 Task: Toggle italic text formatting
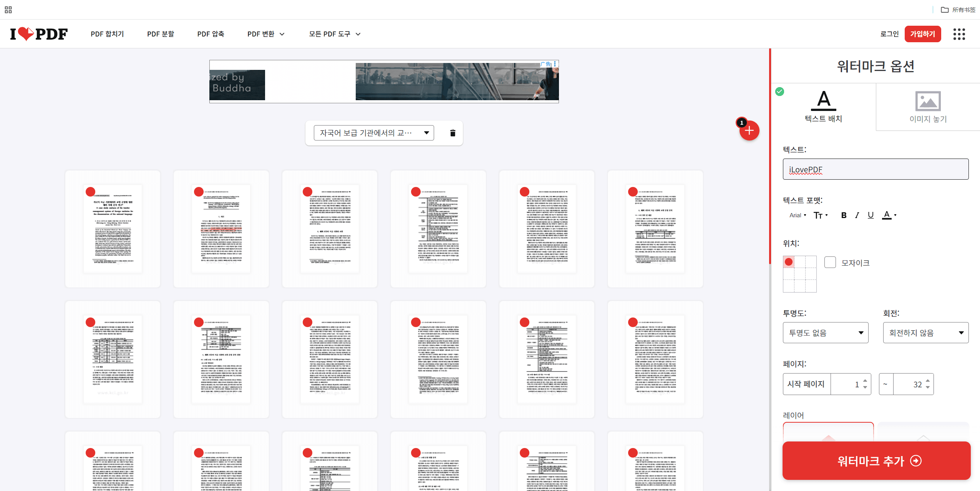point(857,215)
